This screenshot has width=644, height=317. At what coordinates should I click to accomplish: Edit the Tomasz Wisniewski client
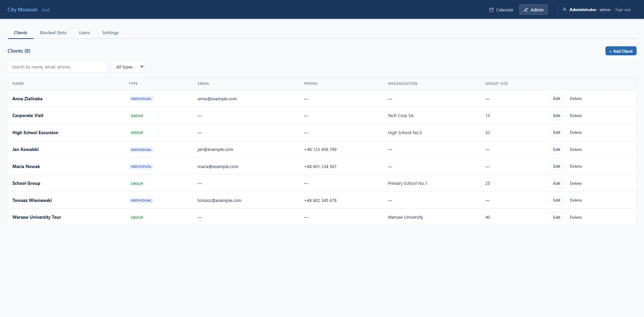point(557,200)
